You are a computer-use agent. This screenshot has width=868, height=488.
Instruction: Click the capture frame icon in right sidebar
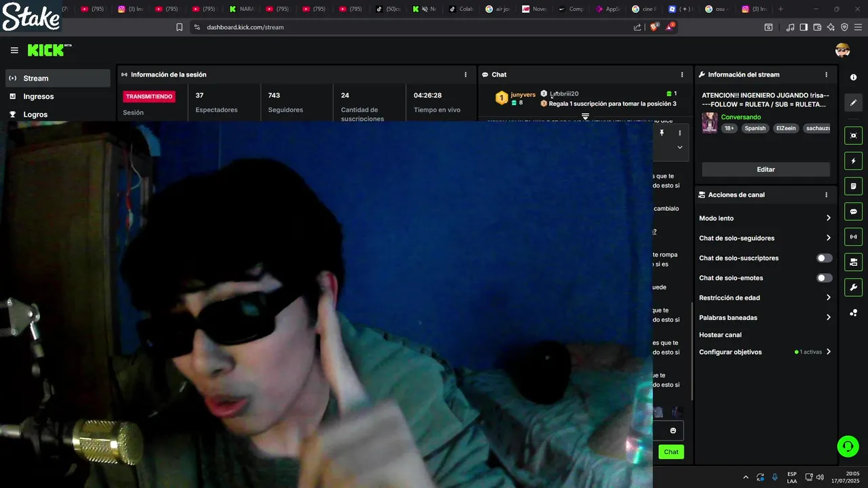pyautogui.click(x=853, y=136)
